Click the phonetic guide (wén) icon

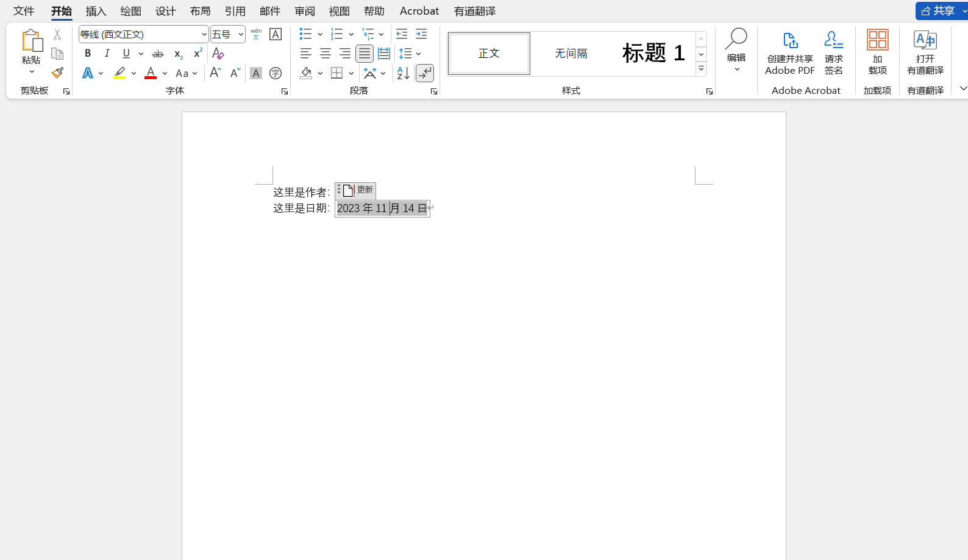tap(256, 34)
